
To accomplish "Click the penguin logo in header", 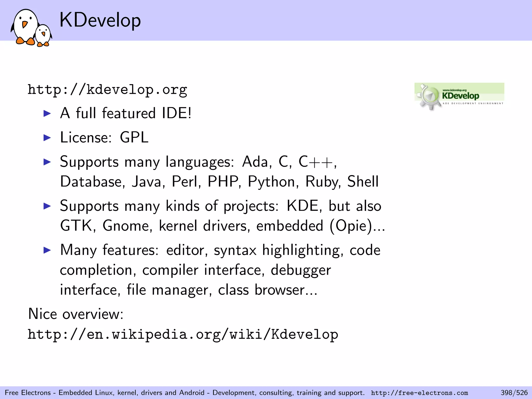I will (31, 28).
